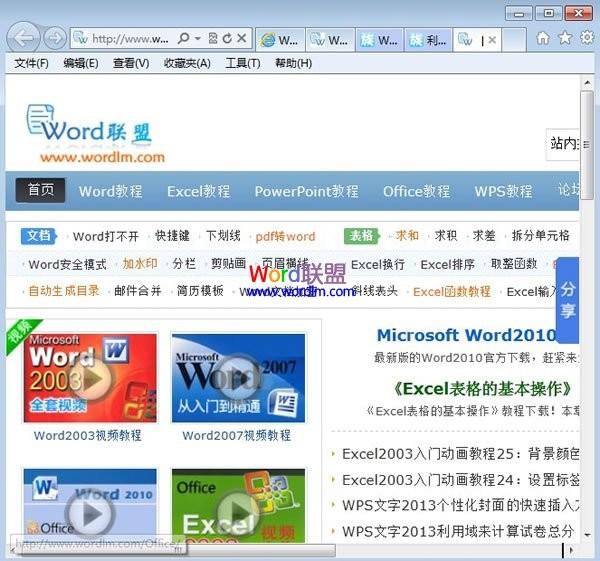This screenshot has width=600, height=561.
Task: Open PowerPoint教程 in the navigation bar
Action: coord(307,191)
